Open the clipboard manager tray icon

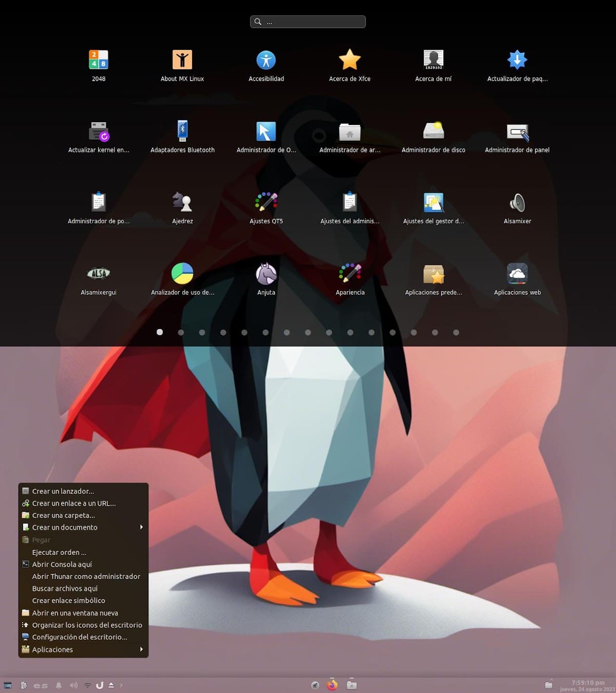pyautogui.click(x=24, y=685)
